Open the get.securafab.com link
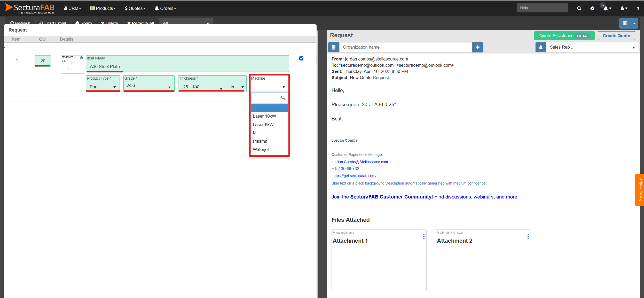 click(354, 176)
